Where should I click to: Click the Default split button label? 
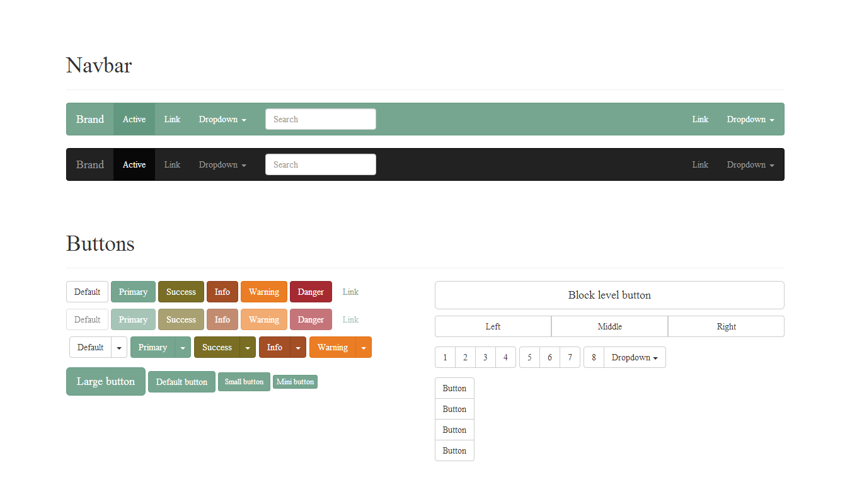90,347
